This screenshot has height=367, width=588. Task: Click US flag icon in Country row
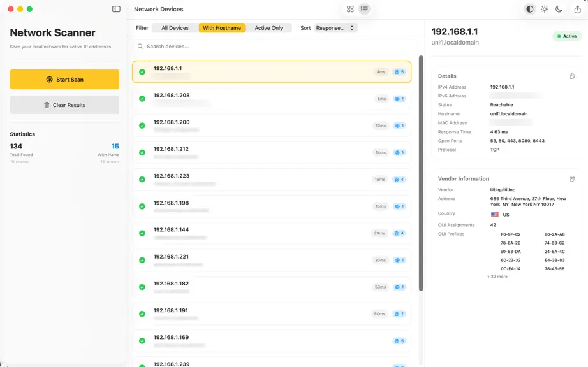tap(495, 215)
